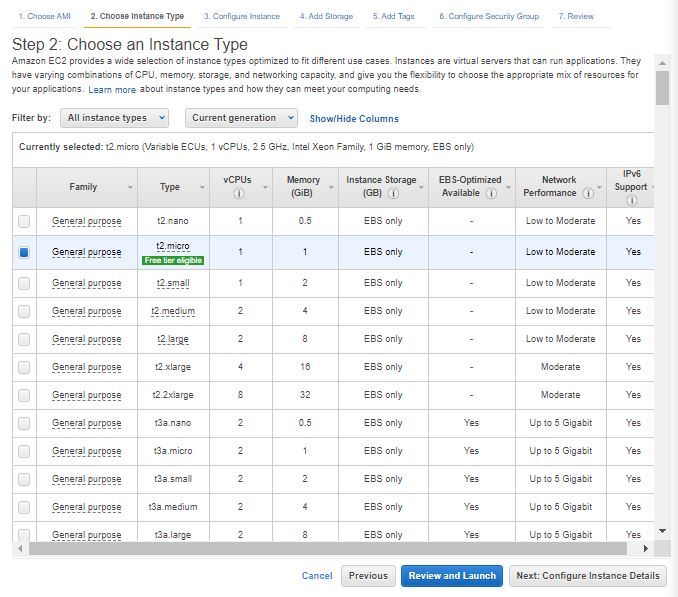Image resolution: width=678 pixels, height=597 pixels.
Task: Click the vCPUs info icon
Action: pos(239,193)
